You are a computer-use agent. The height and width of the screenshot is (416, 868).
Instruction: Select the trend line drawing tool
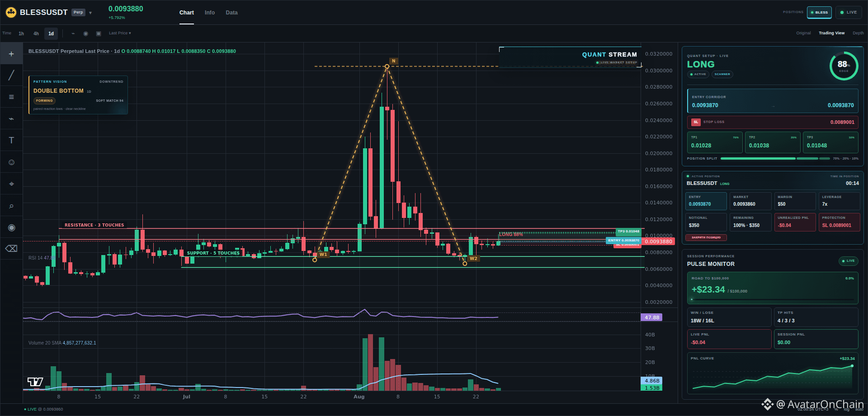pyautogui.click(x=11, y=75)
